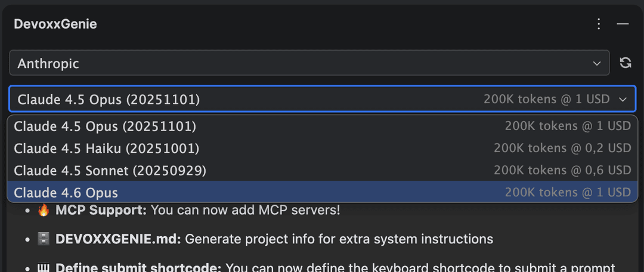Click the MCP Support announcement text
This screenshot has width=644, height=272.
click(x=197, y=211)
